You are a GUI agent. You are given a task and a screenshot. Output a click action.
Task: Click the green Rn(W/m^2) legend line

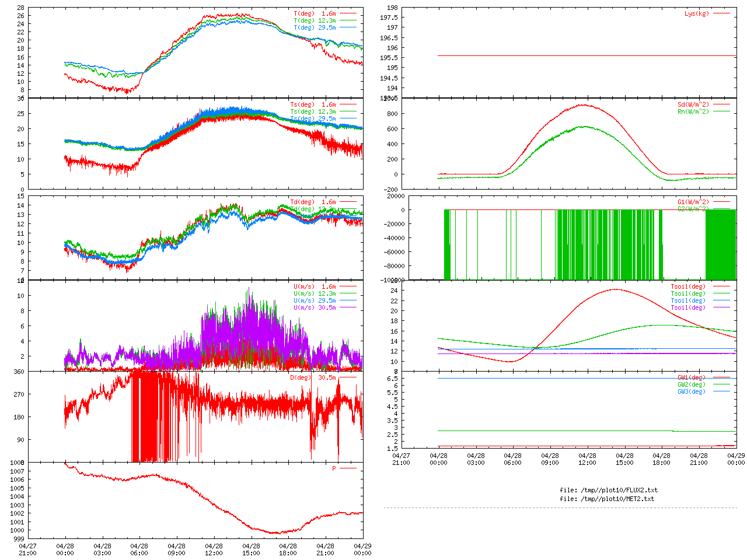(x=721, y=111)
